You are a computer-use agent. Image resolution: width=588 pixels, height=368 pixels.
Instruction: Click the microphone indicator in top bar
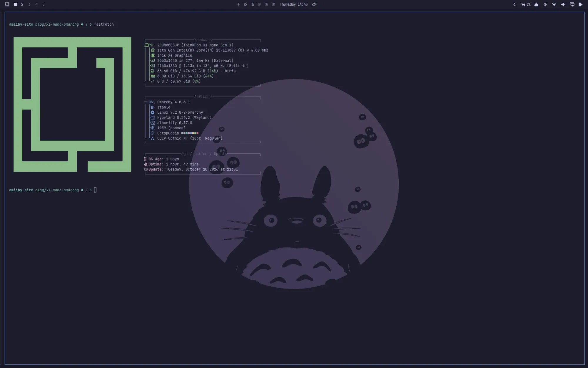coord(238,4)
